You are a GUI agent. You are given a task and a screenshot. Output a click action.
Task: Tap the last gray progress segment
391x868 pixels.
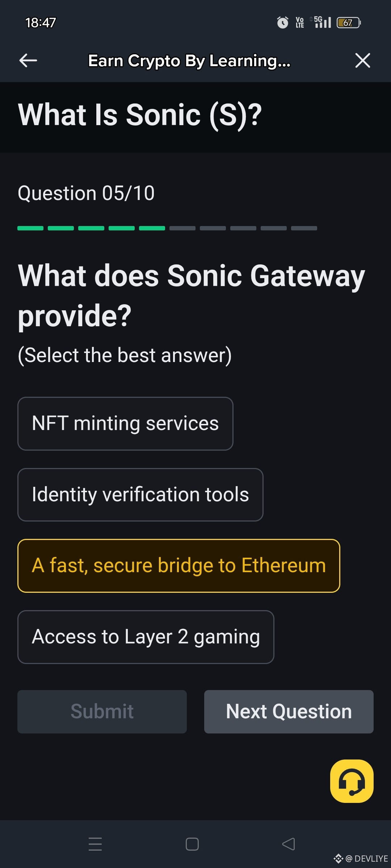(304, 228)
